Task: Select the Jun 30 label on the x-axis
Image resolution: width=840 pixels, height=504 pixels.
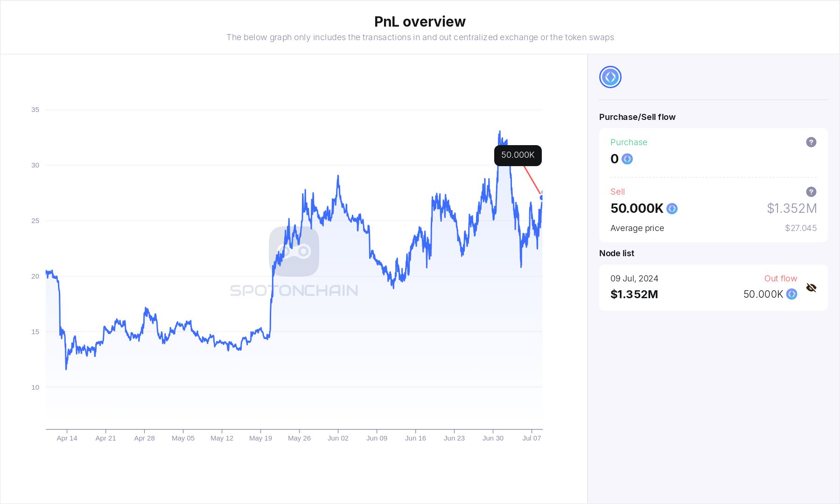Action: (493, 438)
